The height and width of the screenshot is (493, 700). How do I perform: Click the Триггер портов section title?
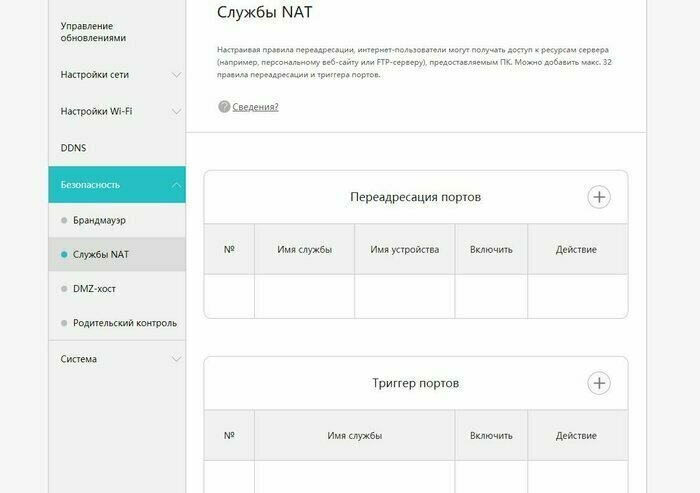415,383
